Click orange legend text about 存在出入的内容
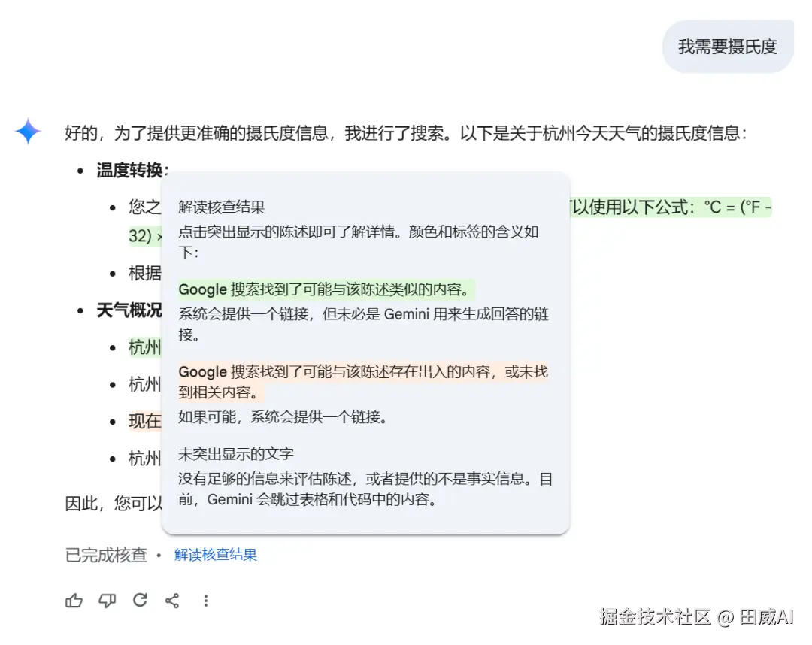Viewport: 812px width, 645px height. click(x=363, y=382)
